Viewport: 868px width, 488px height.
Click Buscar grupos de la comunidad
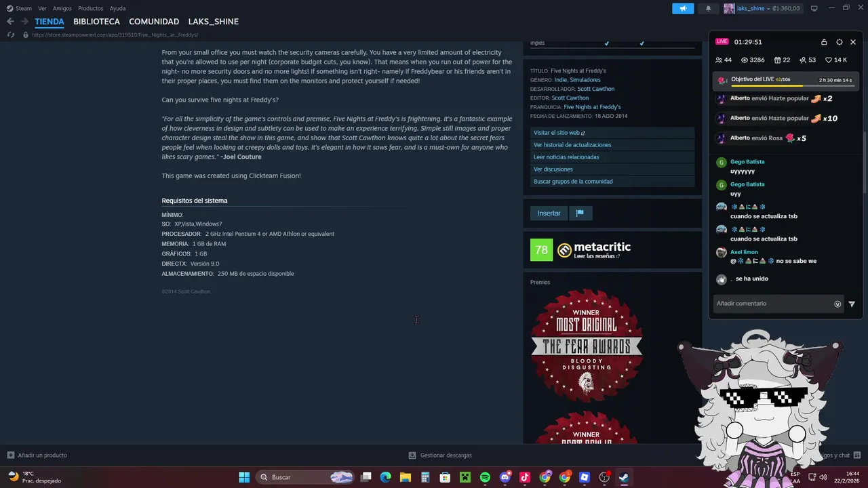click(x=612, y=182)
